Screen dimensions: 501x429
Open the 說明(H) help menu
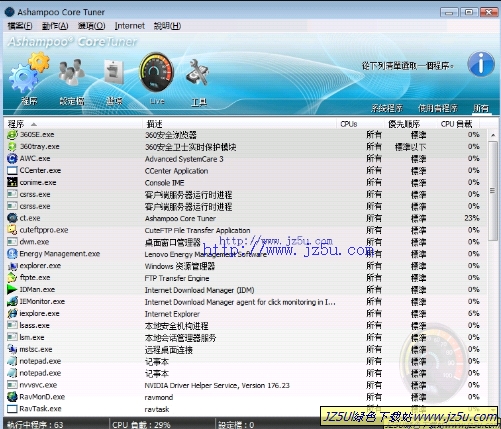[x=167, y=26]
